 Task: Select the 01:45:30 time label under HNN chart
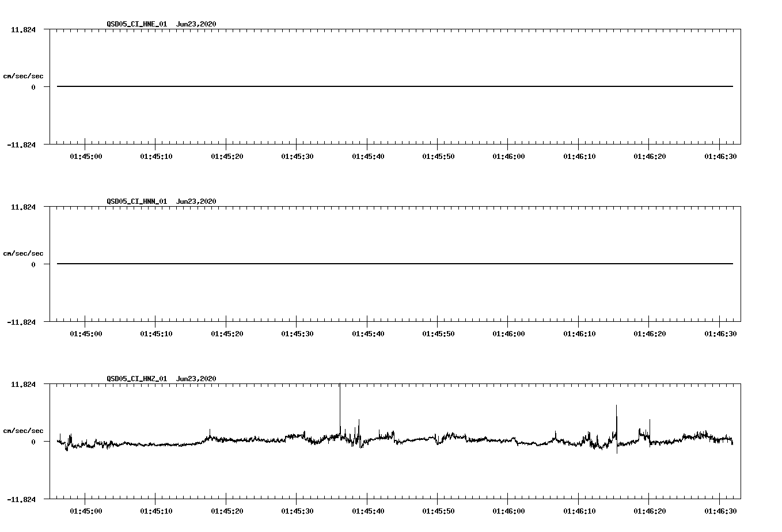tap(297, 333)
